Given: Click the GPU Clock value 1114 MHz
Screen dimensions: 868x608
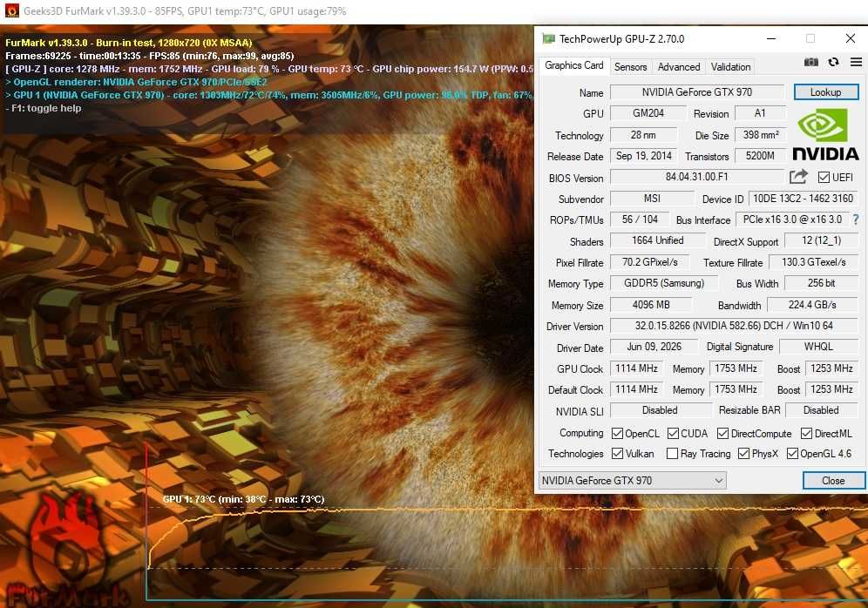Looking at the screenshot, I should pos(636,368).
